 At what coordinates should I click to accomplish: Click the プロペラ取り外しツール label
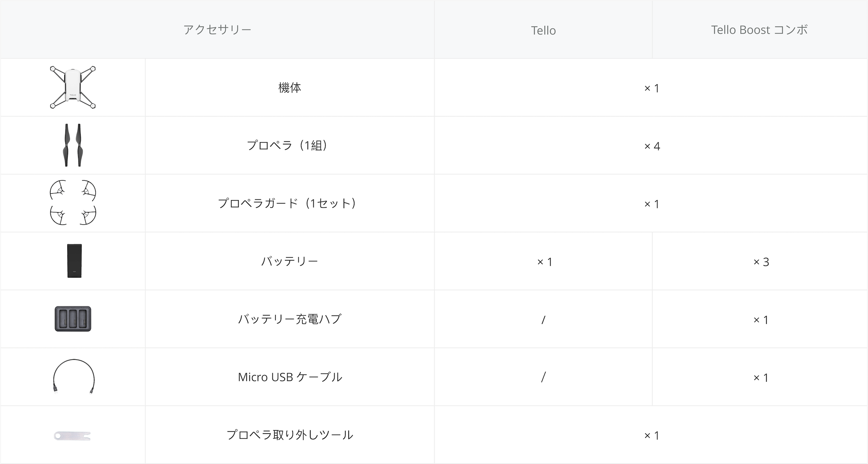pyautogui.click(x=290, y=435)
